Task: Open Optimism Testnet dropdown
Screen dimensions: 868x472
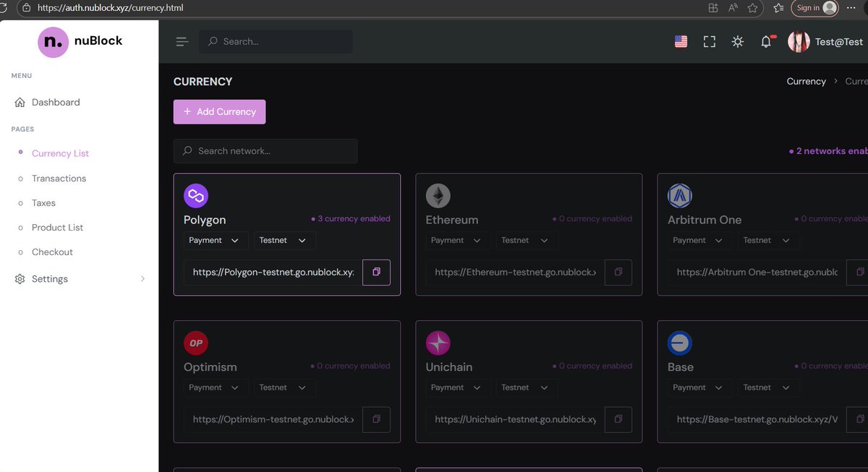Action: pos(284,388)
